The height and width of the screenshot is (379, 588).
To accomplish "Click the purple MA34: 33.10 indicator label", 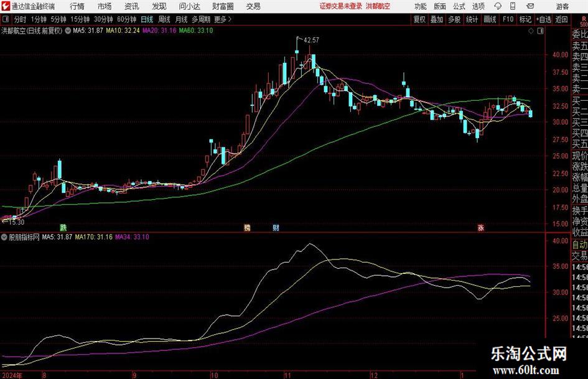I will point(132,237).
